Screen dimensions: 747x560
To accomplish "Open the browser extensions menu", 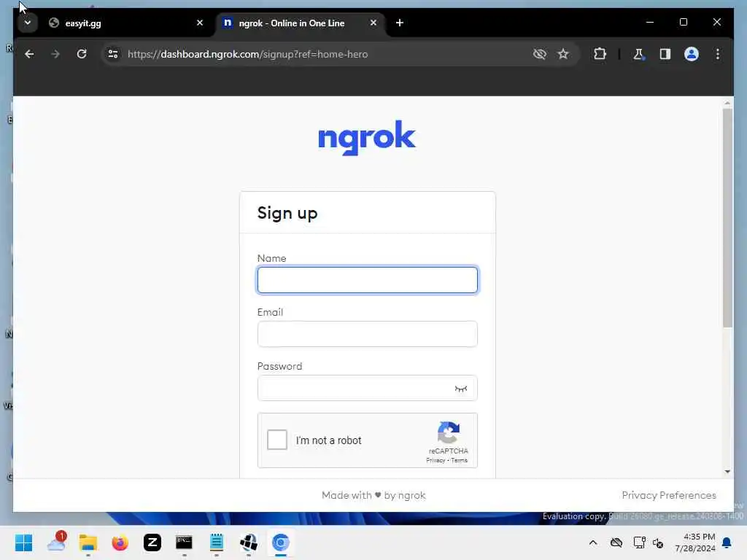I will [x=600, y=54].
